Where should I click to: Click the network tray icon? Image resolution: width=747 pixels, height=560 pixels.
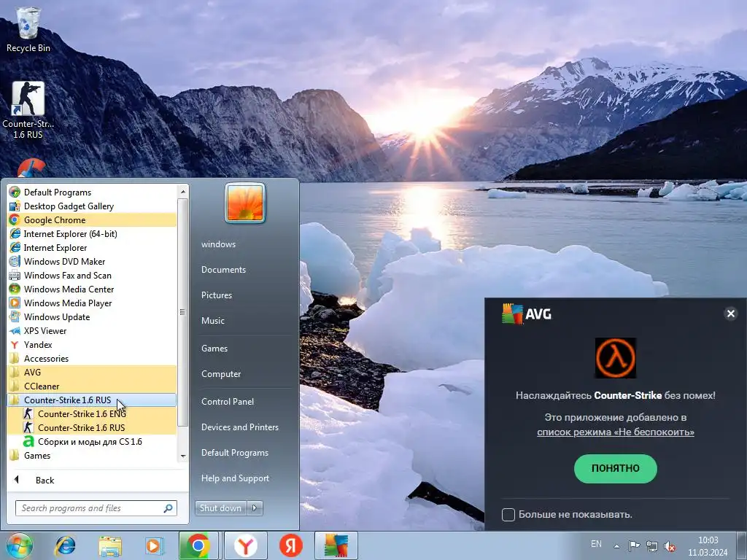[x=651, y=545]
